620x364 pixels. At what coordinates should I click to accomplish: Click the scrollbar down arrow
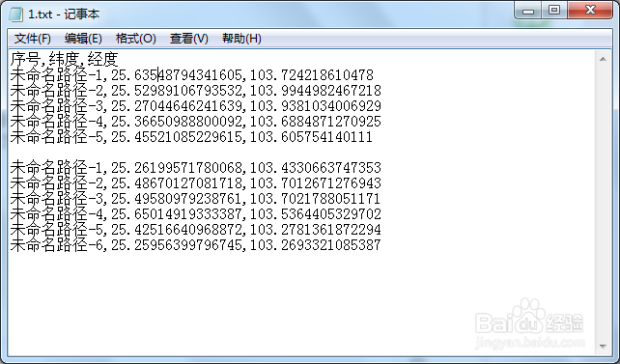point(603,347)
